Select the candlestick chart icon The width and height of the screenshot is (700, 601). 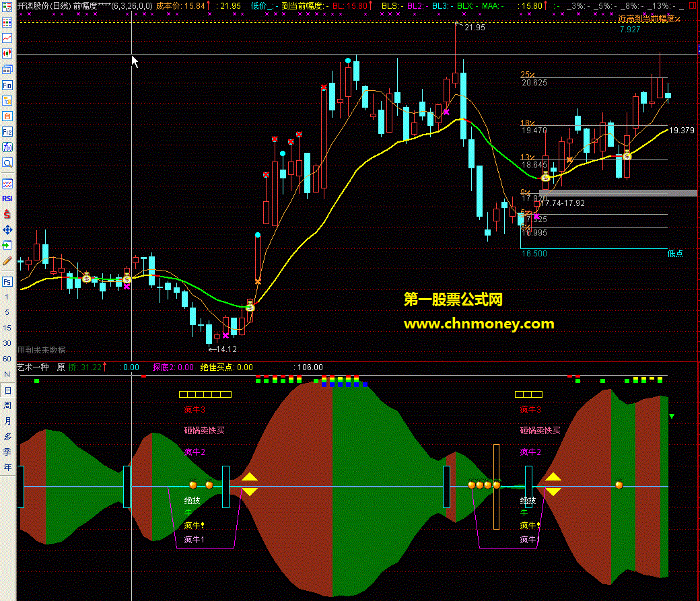[7, 54]
